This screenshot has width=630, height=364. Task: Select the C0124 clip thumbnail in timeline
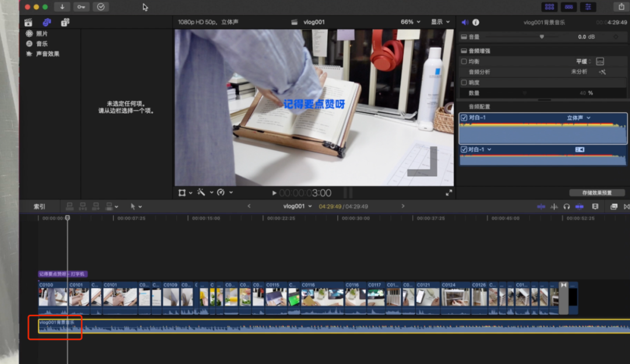click(x=455, y=297)
